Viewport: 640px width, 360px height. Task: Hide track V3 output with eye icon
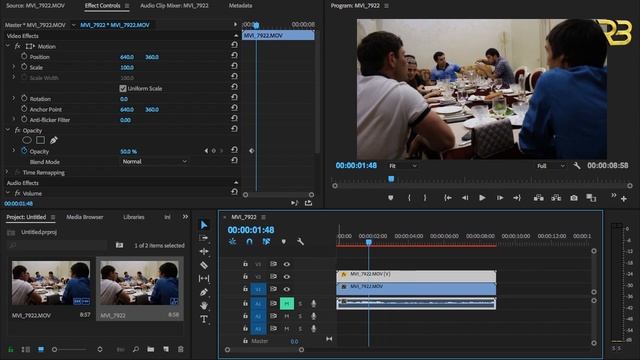point(287,264)
